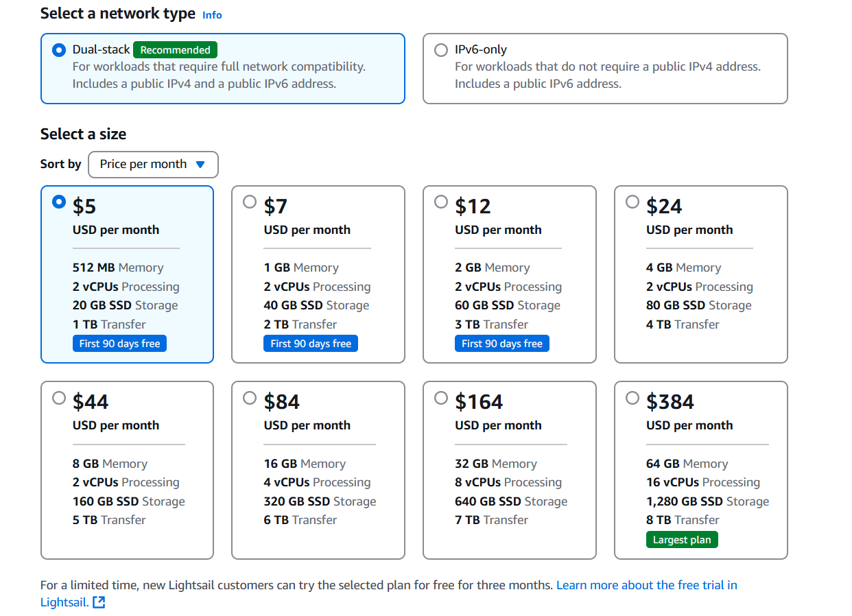The height and width of the screenshot is (616, 852).
Task: Pick the $44 per month plan
Action: (59, 398)
